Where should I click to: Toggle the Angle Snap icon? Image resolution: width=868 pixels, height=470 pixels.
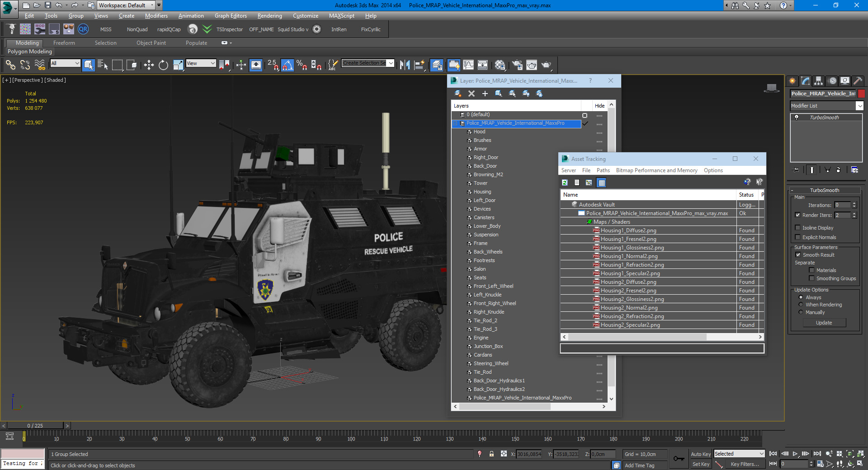click(287, 65)
